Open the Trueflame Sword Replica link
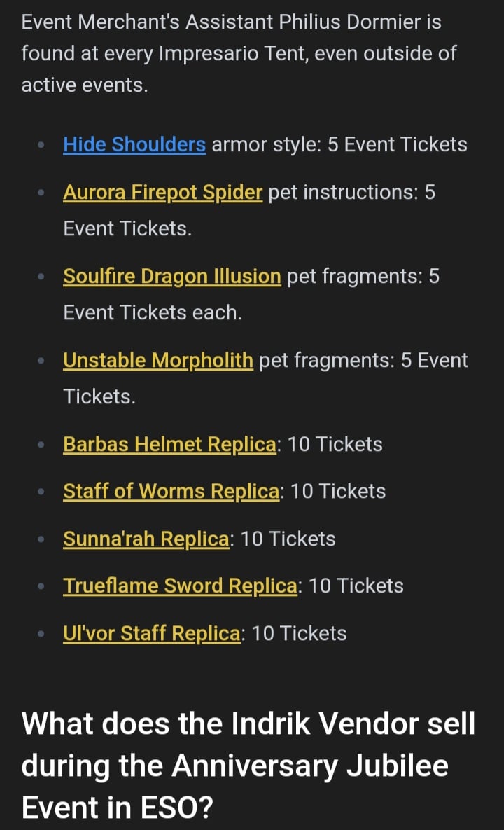The height and width of the screenshot is (830, 504). [180, 586]
